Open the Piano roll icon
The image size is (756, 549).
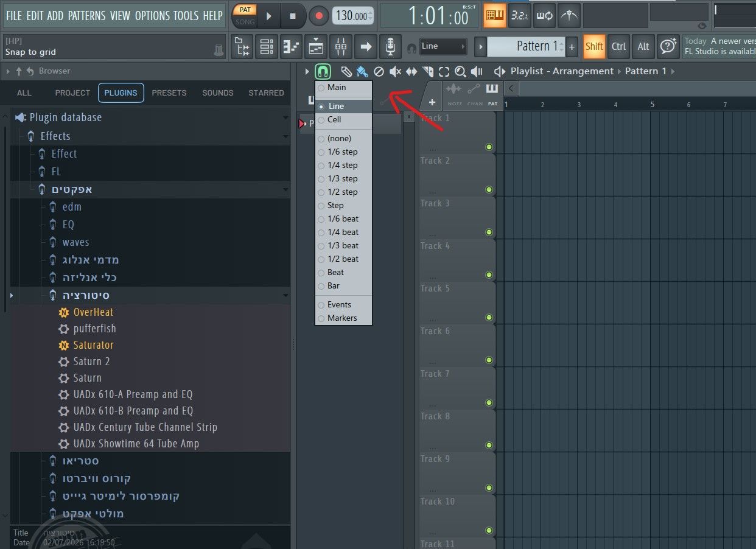pyautogui.click(x=292, y=46)
